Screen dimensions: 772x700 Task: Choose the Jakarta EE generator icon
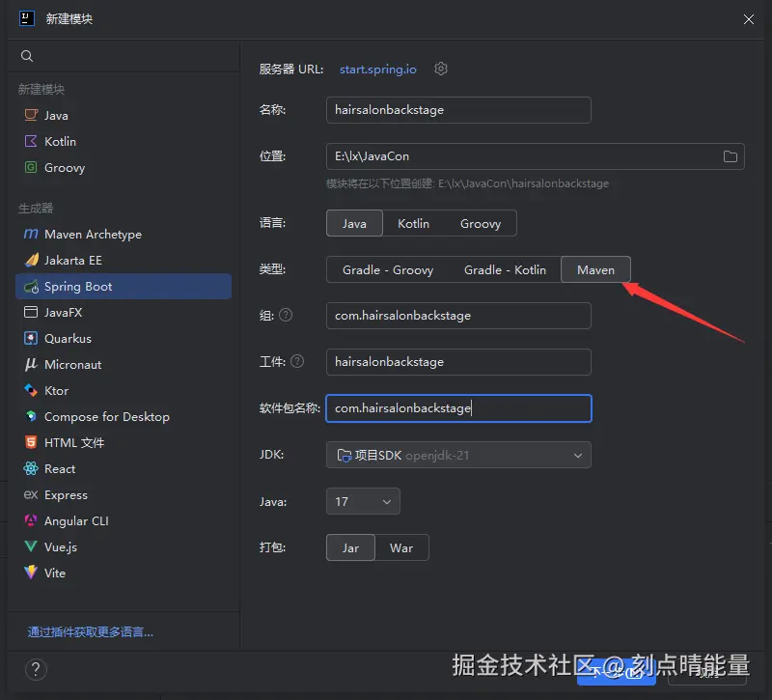[31, 260]
